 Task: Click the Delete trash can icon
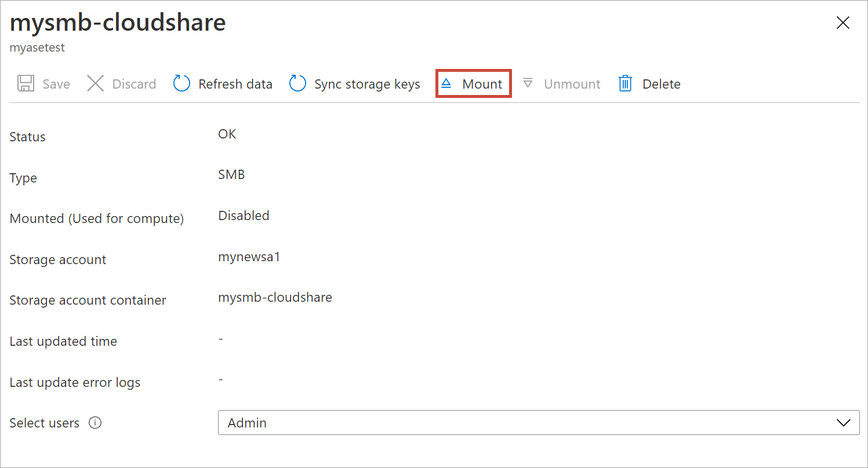tap(625, 83)
